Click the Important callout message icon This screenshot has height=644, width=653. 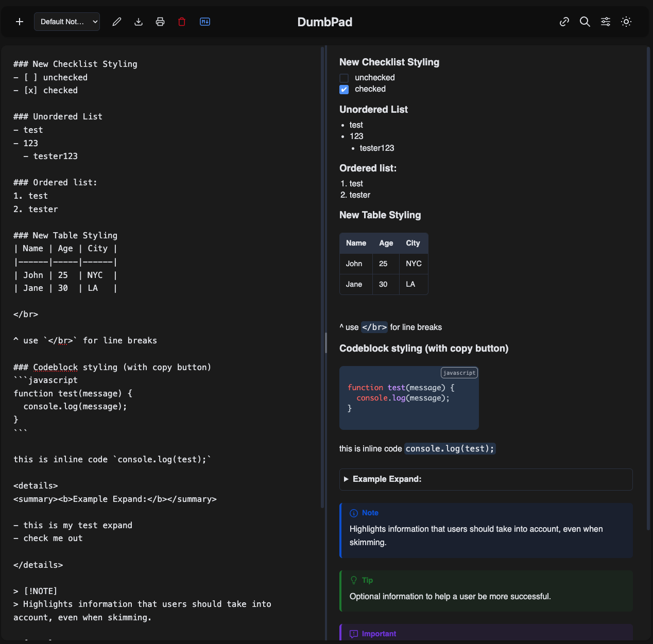point(354,634)
